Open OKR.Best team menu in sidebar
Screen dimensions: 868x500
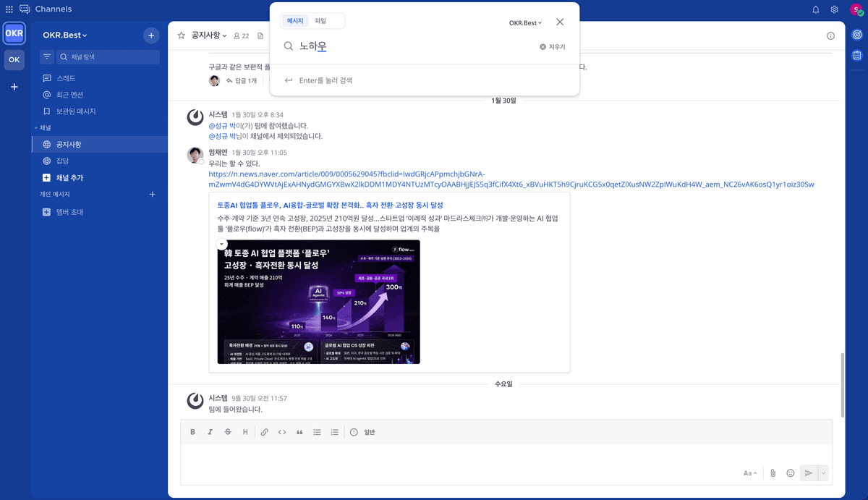[65, 35]
